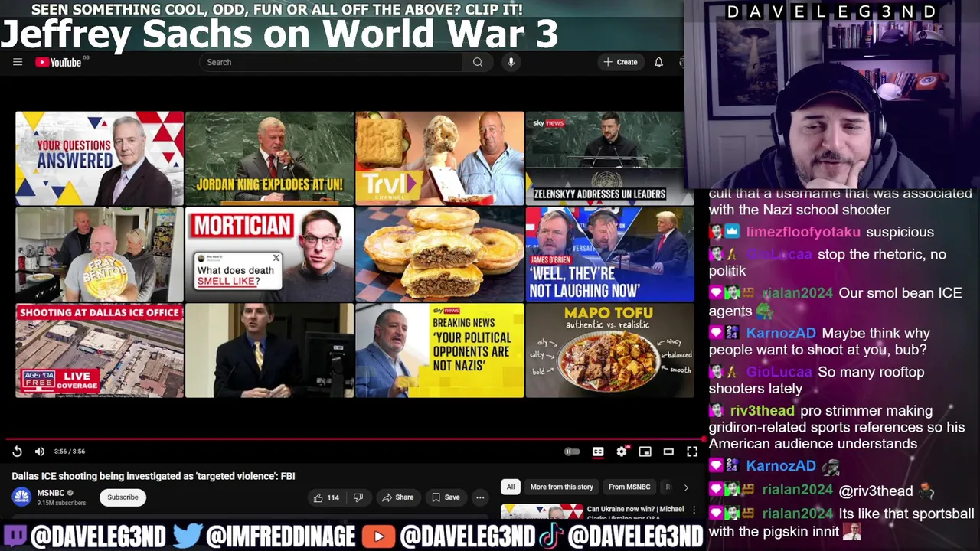The height and width of the screenshot is (551, 980).
Task: Open the YouTube hamburger guide menu
Action: click(18, 62)
